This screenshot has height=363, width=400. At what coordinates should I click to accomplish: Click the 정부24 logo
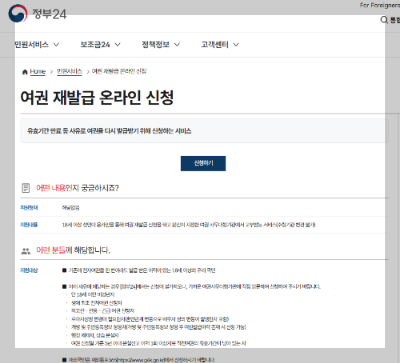point(38,13)
